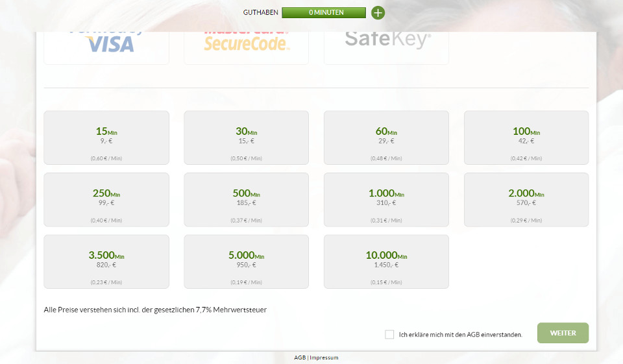
Task: Pick the 100 Min package for 42 €
Action: pyautogui.click(x=526, y=138)
